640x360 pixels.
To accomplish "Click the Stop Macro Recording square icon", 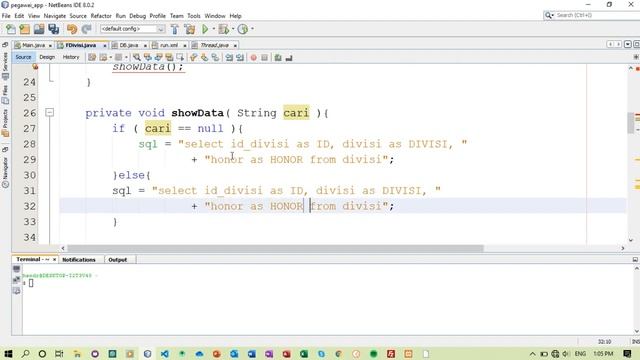I will tap(264, 58).
